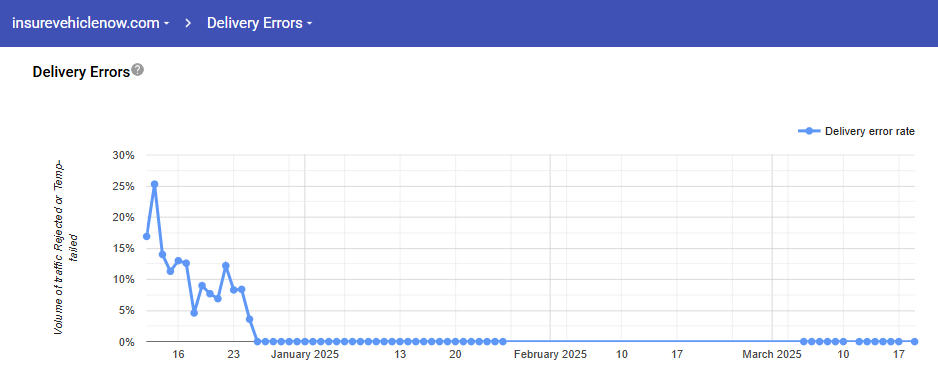The image size is (938, 384).
Task: Click the blue legend marker for Delivery error rate
Action: tap(809, 132)
